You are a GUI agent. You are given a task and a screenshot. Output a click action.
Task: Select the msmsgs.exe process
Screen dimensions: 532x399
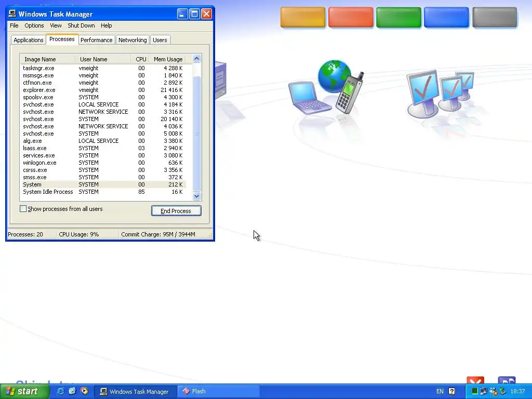pos(103,75)
